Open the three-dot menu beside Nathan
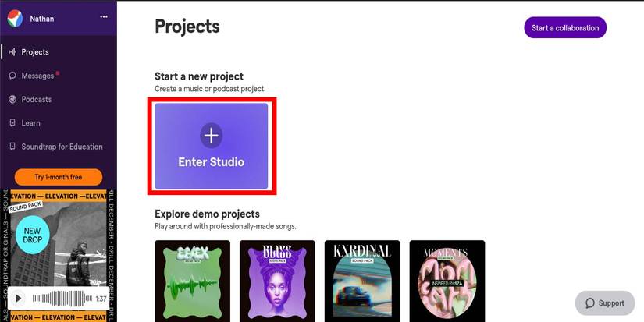This screenshot has height=322, width=644. [104, 17]
